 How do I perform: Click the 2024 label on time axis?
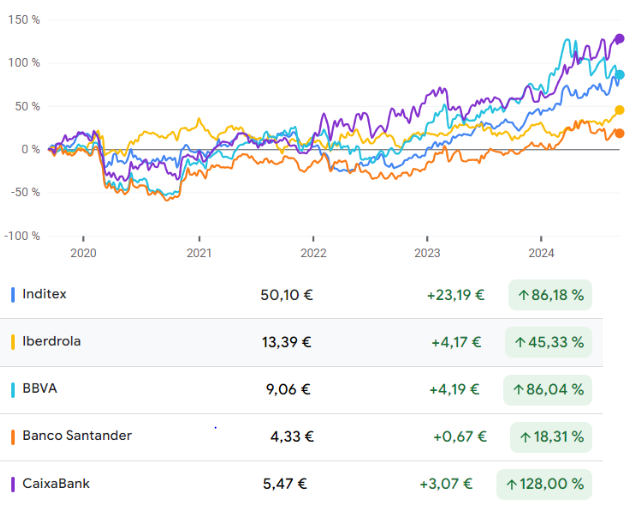coord(541,253)
